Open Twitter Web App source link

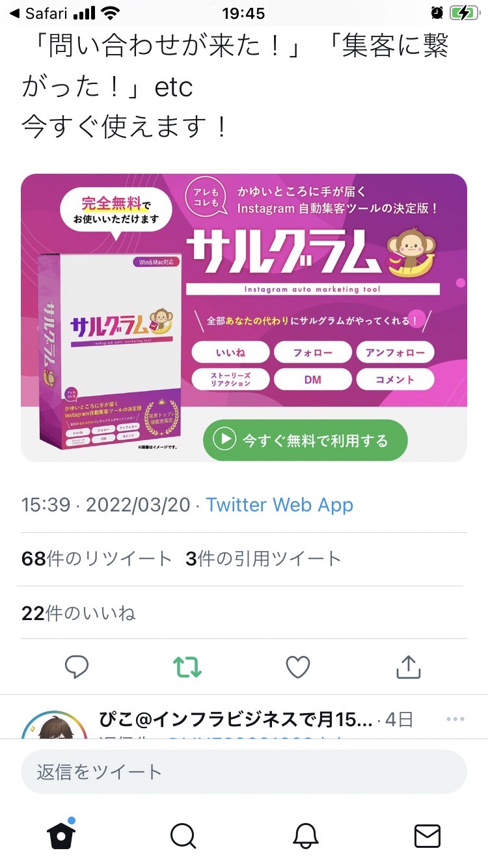[x=280, y=505]
